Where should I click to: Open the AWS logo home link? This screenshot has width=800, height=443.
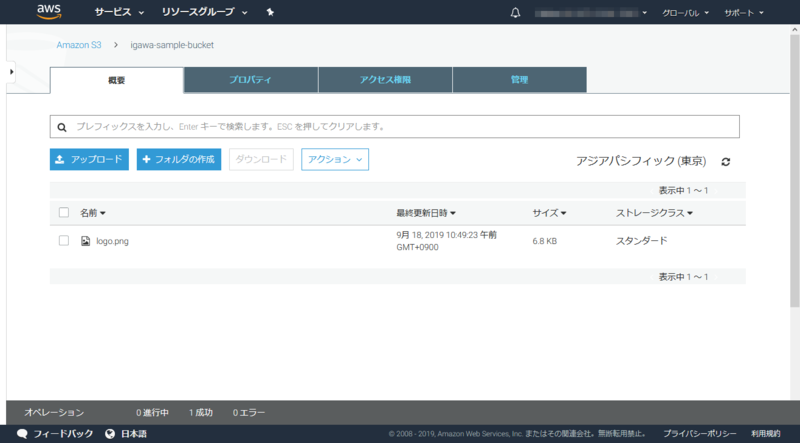pyautogui.click(x=49, y=12)
